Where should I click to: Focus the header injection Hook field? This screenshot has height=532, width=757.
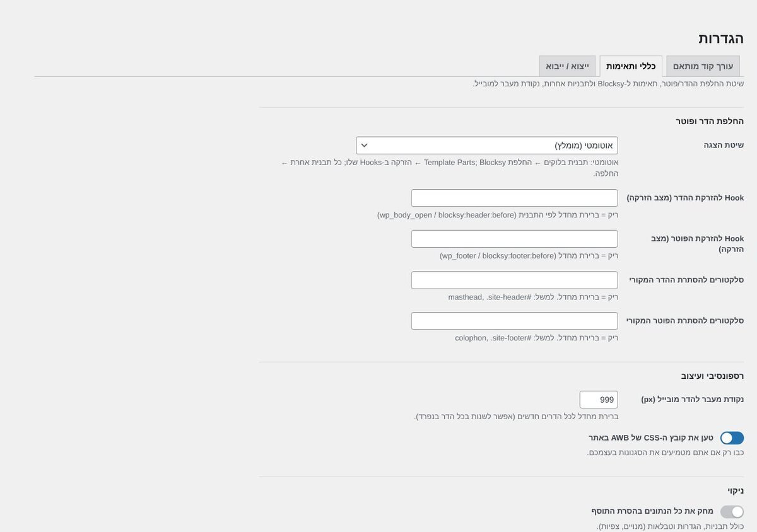514,198
